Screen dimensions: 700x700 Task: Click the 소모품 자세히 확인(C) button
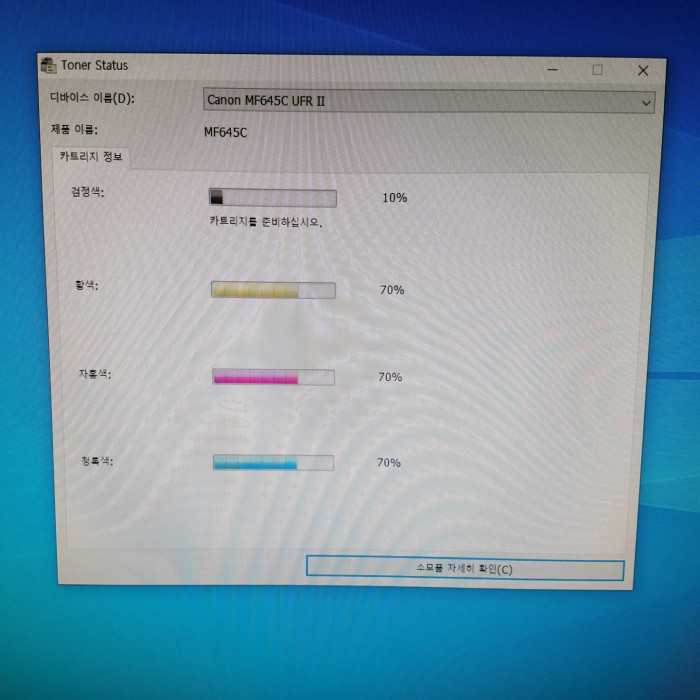[465, 568]
